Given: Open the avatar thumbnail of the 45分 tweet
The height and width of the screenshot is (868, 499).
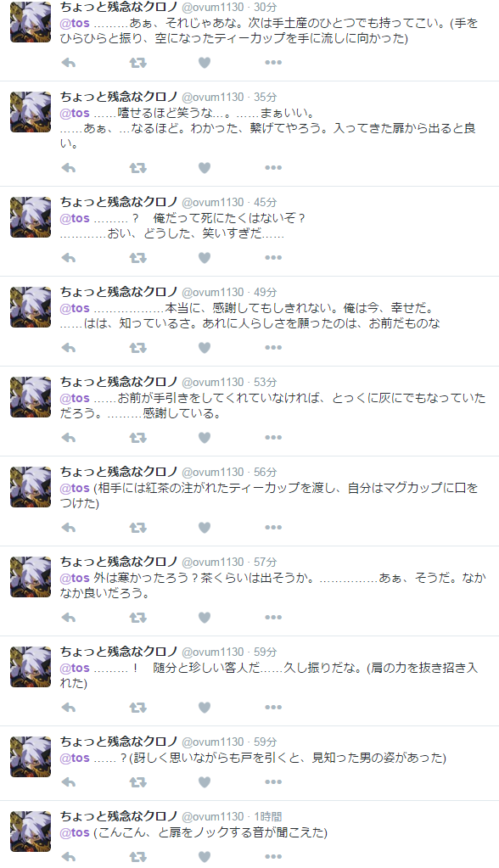Looking at the screenshot, I should point(31,217).
